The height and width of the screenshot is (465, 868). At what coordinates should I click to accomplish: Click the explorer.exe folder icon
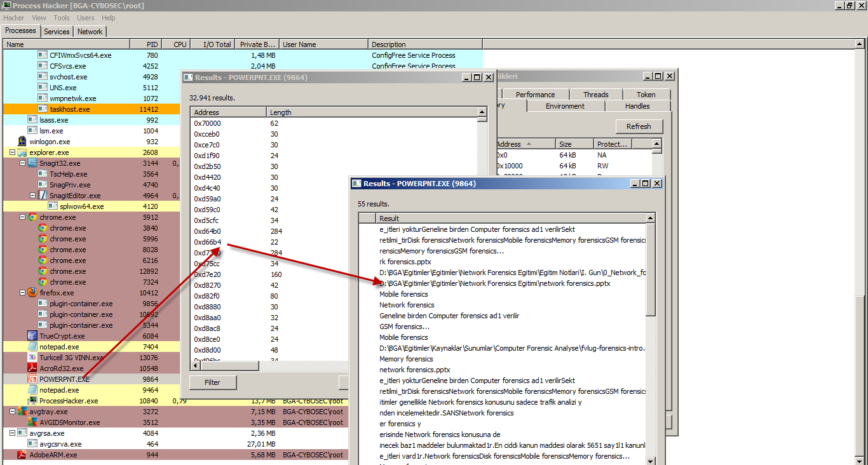[22, 152]
